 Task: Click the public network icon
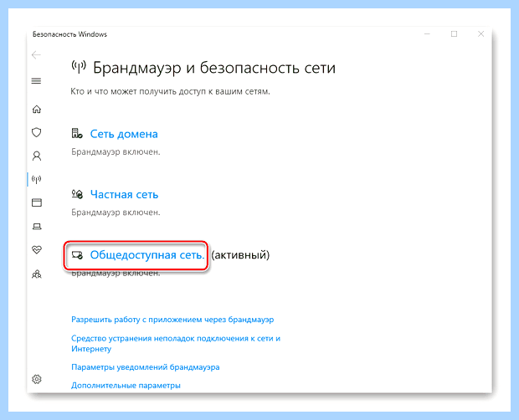[x=77, y=255]
